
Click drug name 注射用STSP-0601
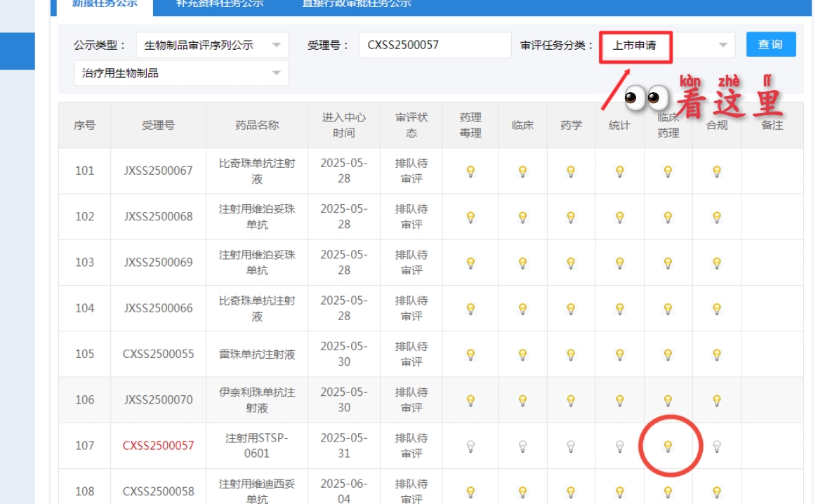257,446
